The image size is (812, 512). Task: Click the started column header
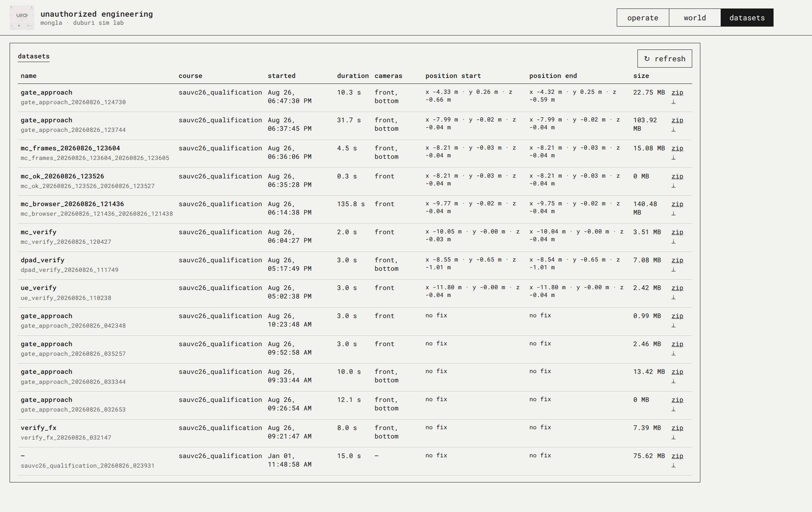pyautogui.click(x=281, y=76)
